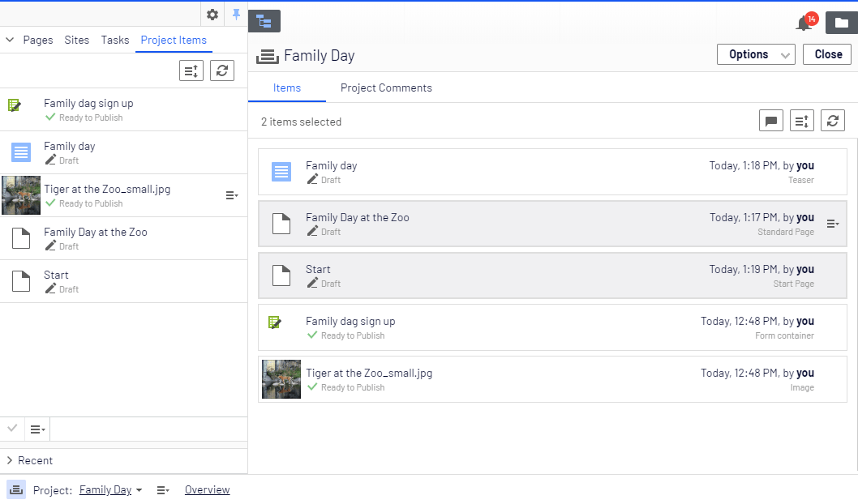Open the Family Day project selector dropdown
This screenshot has width=858, height=504.
[x=110, y=489]
